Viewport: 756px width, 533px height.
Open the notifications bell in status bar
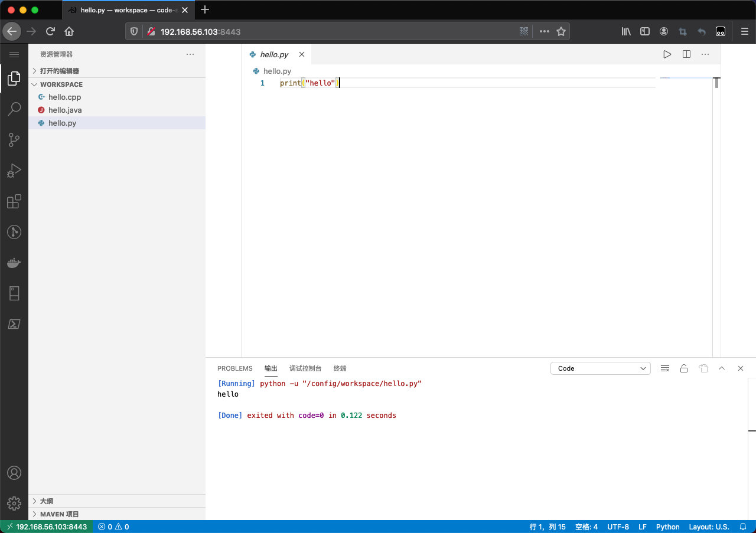coord(743,527)
